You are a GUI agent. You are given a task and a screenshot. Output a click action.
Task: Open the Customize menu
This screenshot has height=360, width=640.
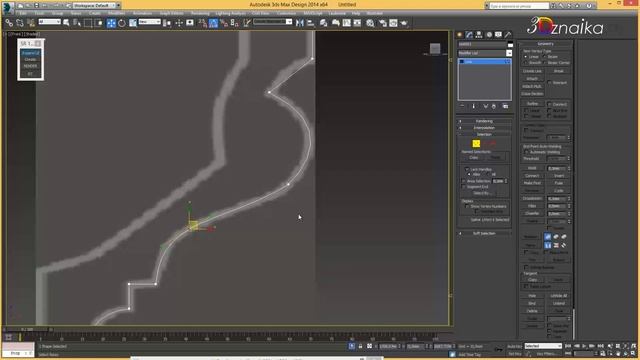coord(287,13)
